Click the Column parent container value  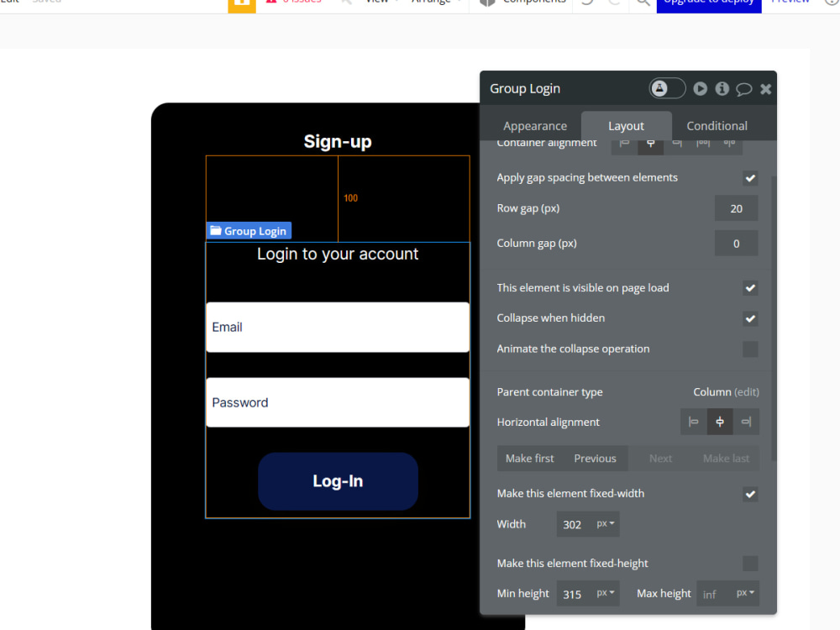(x=712, y=392)
